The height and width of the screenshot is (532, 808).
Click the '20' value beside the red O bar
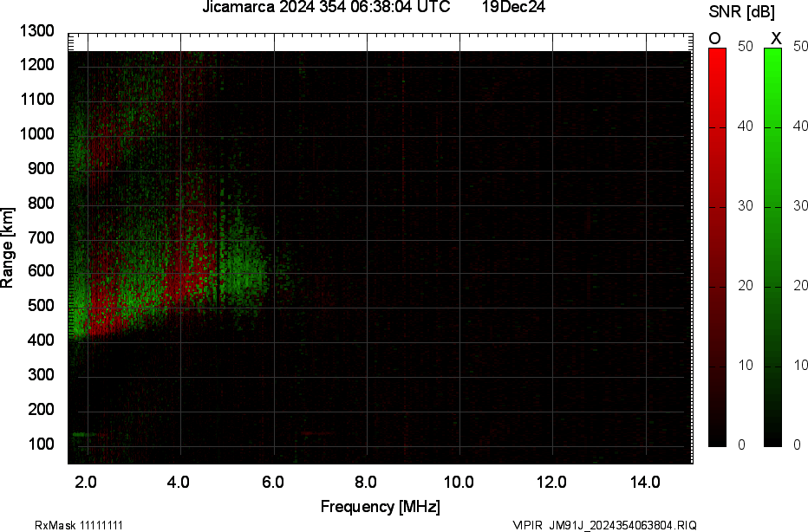pyautogui.click(x=745, y=286)
